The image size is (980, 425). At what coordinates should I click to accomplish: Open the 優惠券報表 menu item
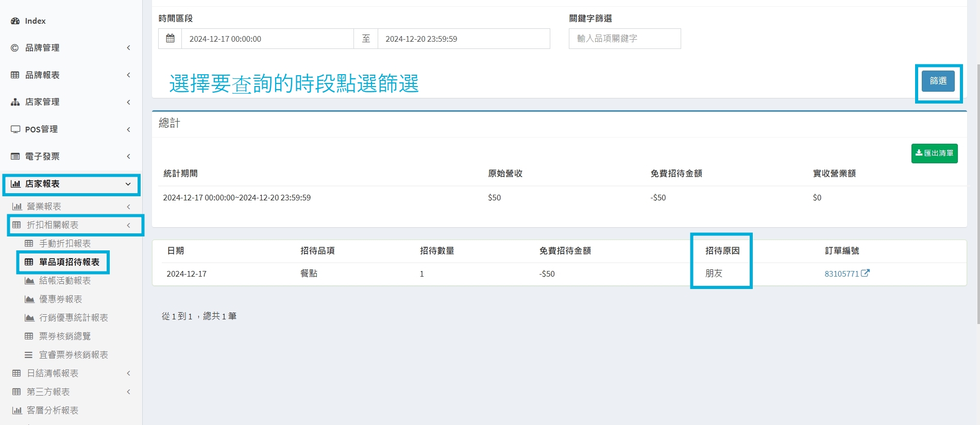(x=60, y=299)
